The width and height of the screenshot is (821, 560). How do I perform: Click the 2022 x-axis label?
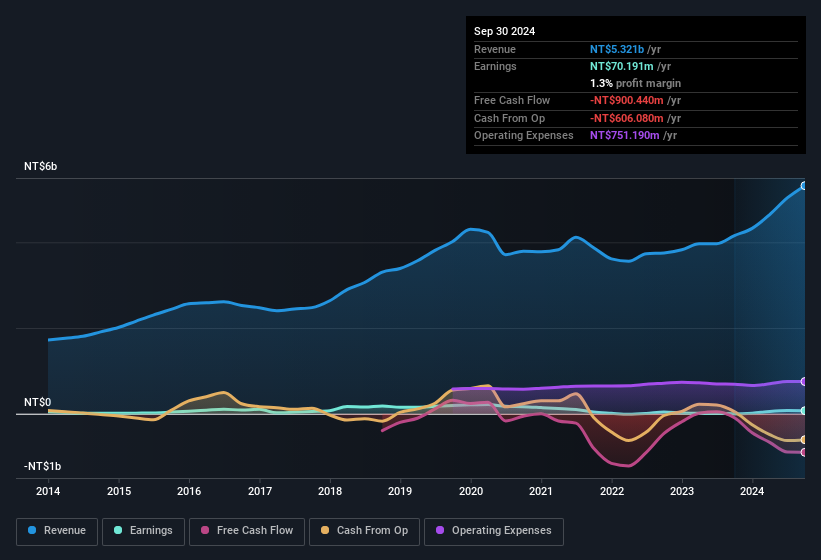coord(612,491)
